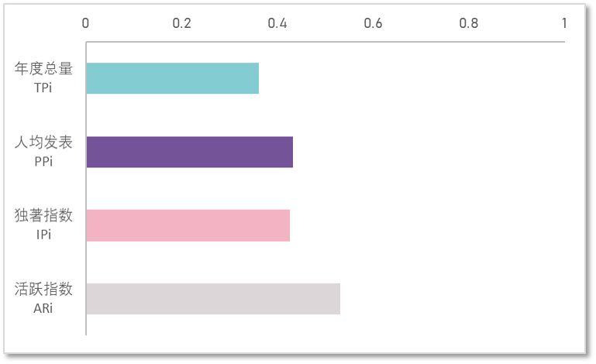The height and width of the screenshot is (364, 596).
Task: Click the 人均发表 PPi category label
Action: tap(43, 151)
